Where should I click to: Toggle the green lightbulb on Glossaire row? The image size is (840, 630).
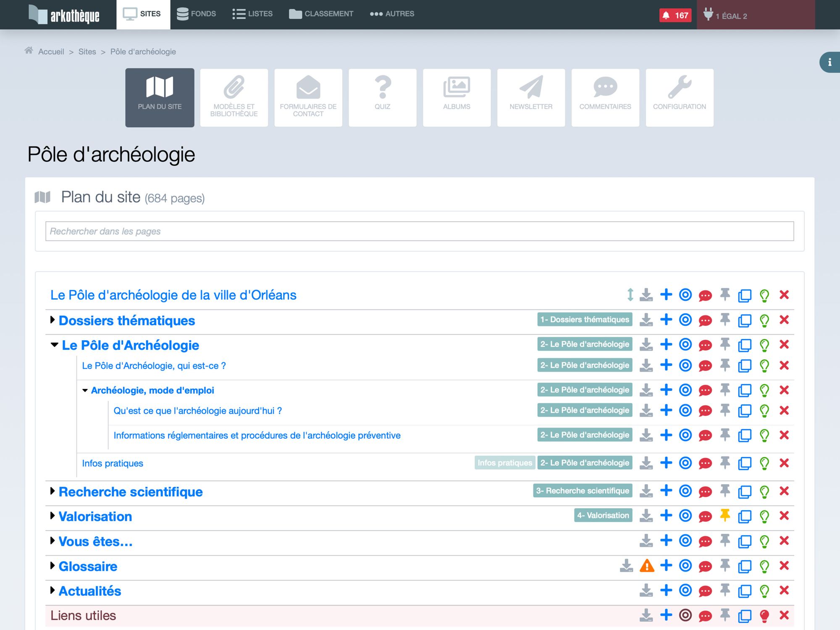pos(764,566)
